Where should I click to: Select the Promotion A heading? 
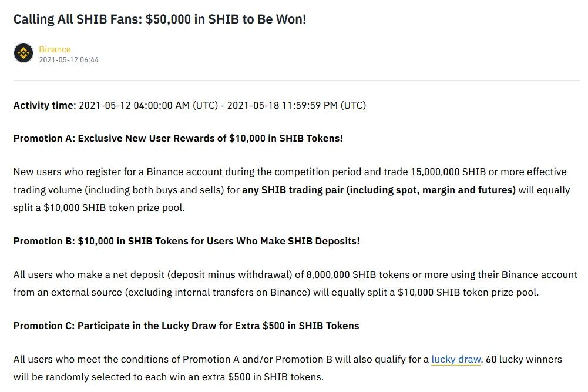coord(178,138)
